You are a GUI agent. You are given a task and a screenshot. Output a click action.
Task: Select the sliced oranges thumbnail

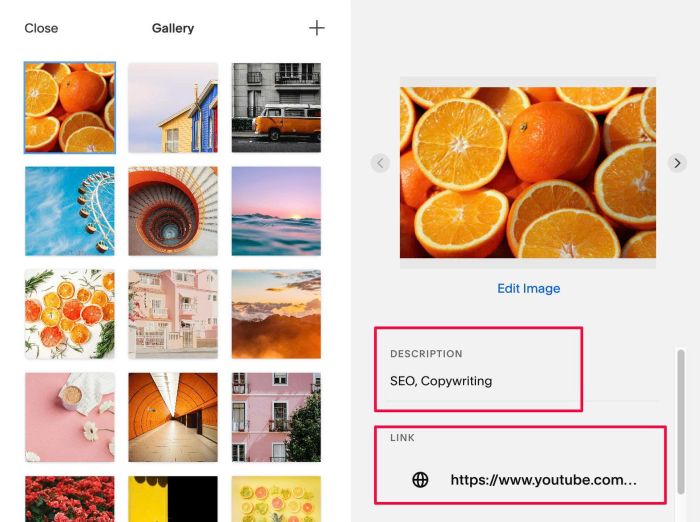pyautogui.click(x=70, y=108)
